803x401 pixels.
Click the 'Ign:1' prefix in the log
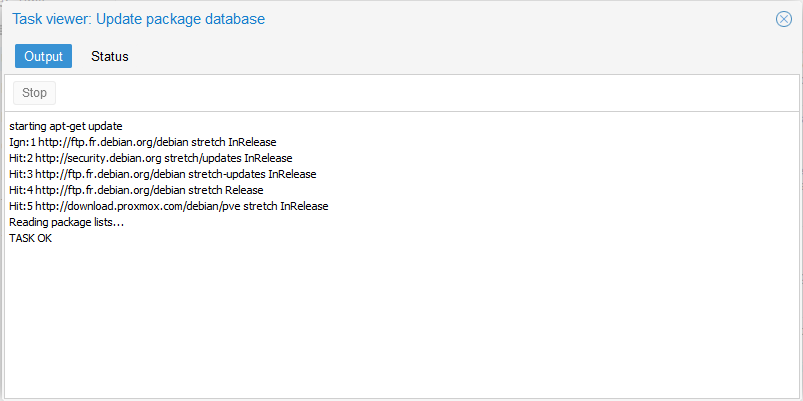(22, 142)
